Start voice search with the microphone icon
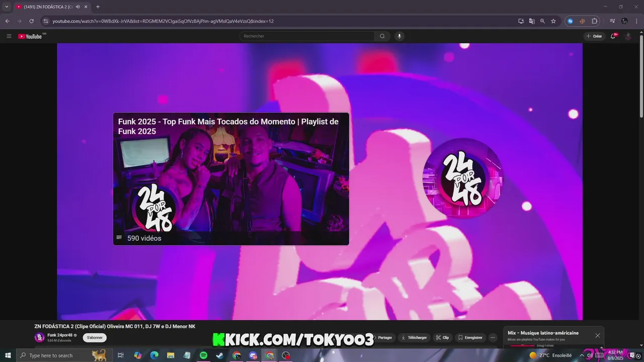 click(399, 36)
